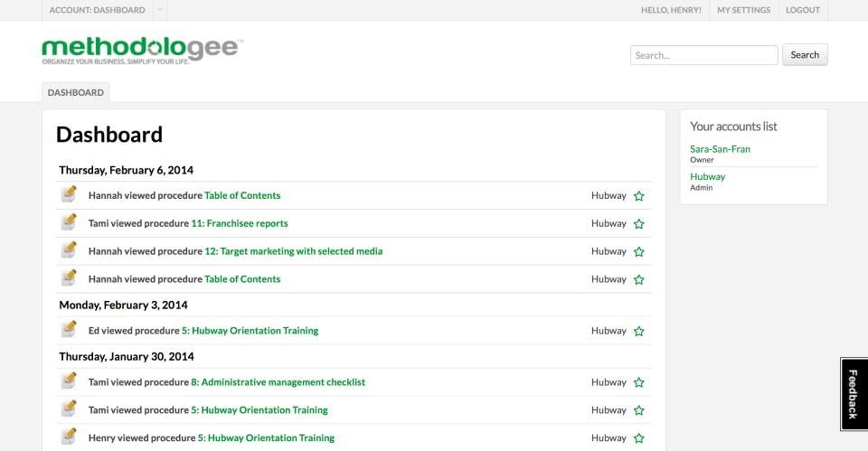Open the Sara-San-Fran account
868x451 pixels.
coord(720,149)
